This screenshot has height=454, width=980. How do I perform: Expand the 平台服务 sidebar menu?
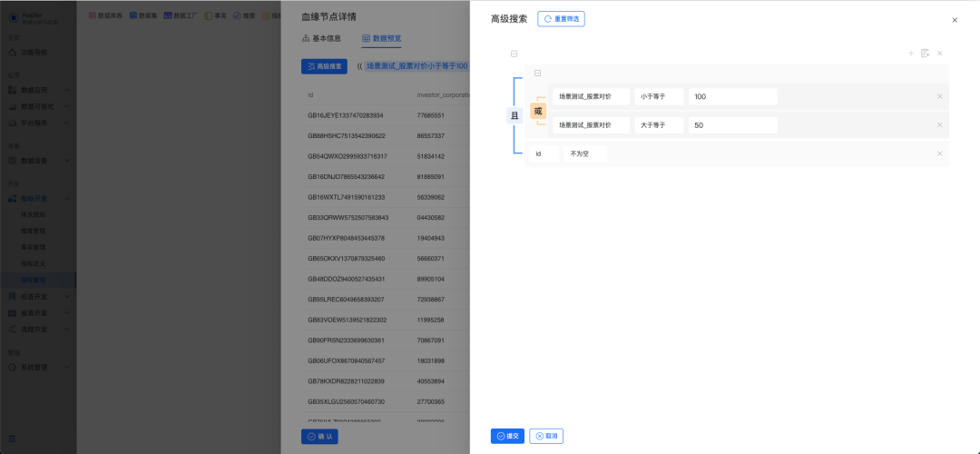pyautogui.click(x=38, y=123)
